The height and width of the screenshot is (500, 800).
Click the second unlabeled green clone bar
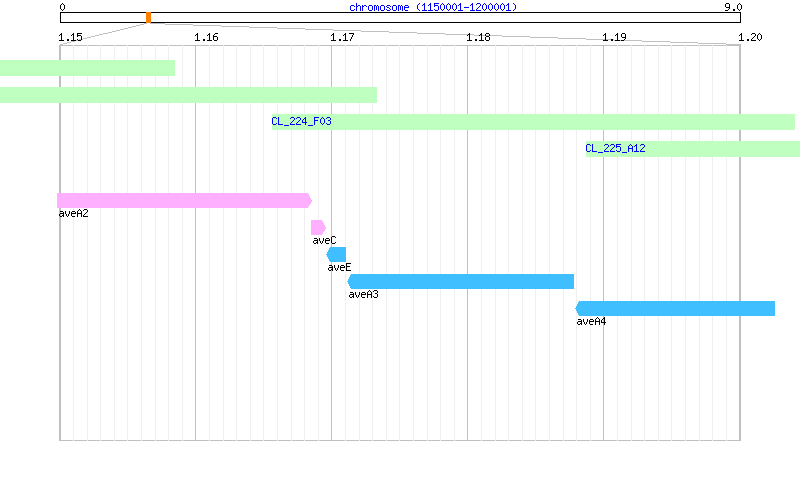(x=188, y=95)
